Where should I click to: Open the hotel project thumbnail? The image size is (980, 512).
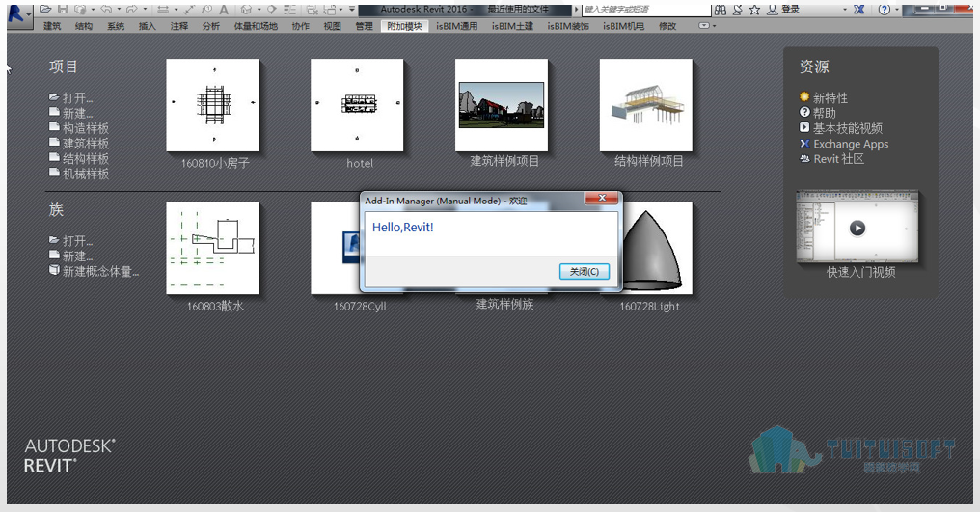(357, 105)
